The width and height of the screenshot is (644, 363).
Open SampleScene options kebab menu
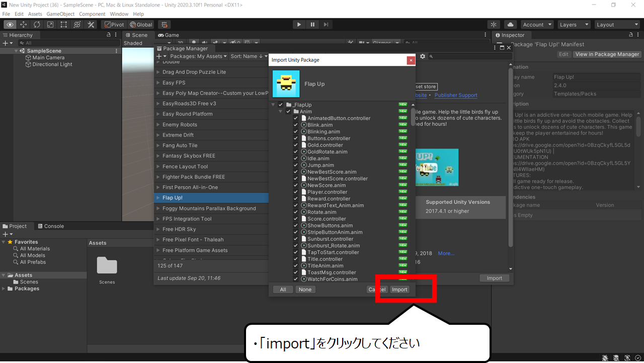[x=117, y=51]
